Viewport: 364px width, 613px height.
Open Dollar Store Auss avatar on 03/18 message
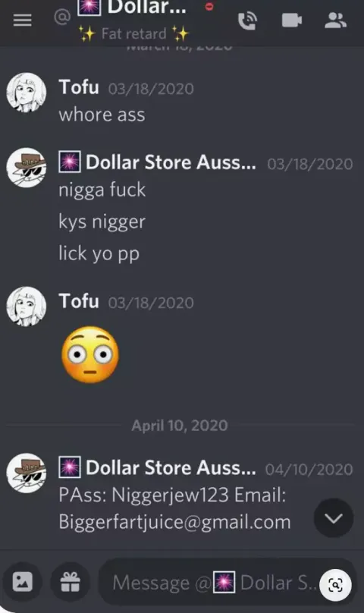pyautogui.click(x=27, y=168)
